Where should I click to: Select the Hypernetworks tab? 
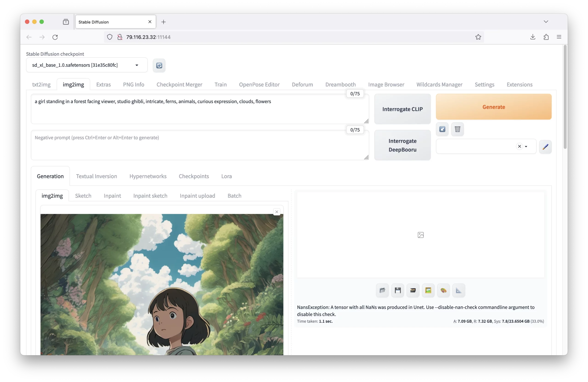(148, 176)
